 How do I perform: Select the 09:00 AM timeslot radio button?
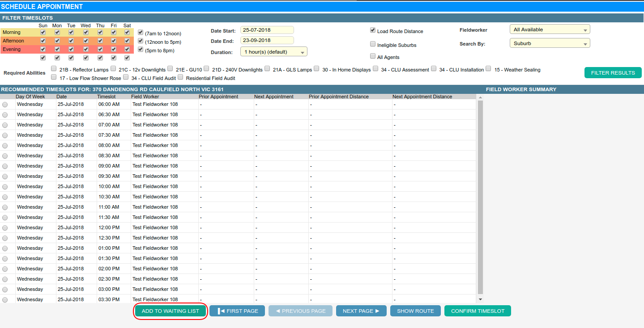click(5, 166)
